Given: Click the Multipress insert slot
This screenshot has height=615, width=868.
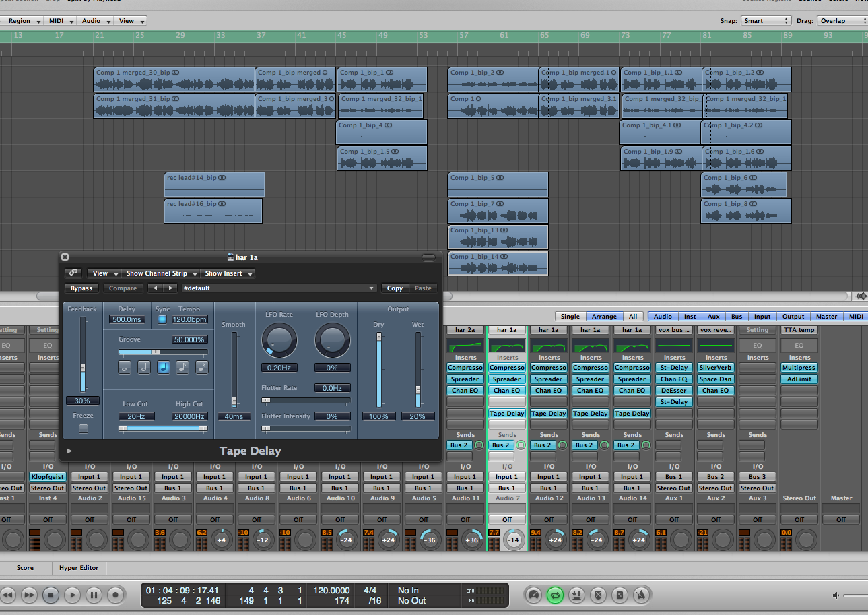Looking at the screenshot, I should (799, 368).
